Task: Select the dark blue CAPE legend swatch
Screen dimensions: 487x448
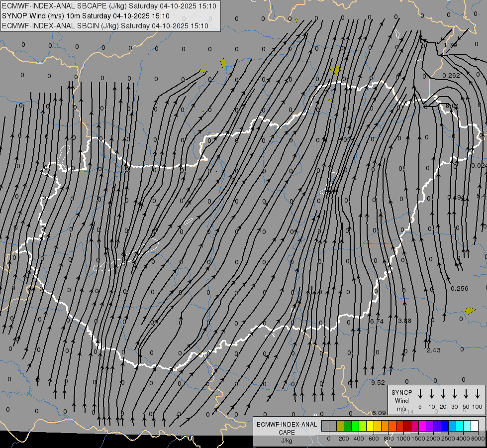Action: pos(445,426)
